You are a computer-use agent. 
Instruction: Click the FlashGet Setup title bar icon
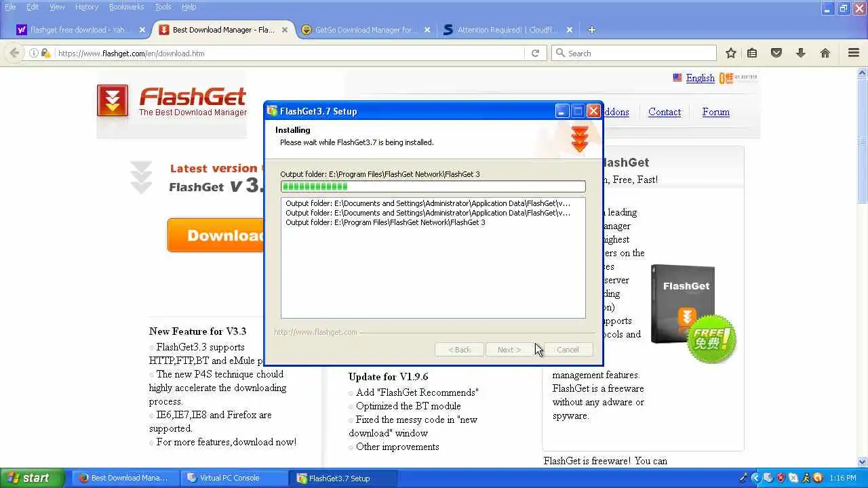point(273,111)
